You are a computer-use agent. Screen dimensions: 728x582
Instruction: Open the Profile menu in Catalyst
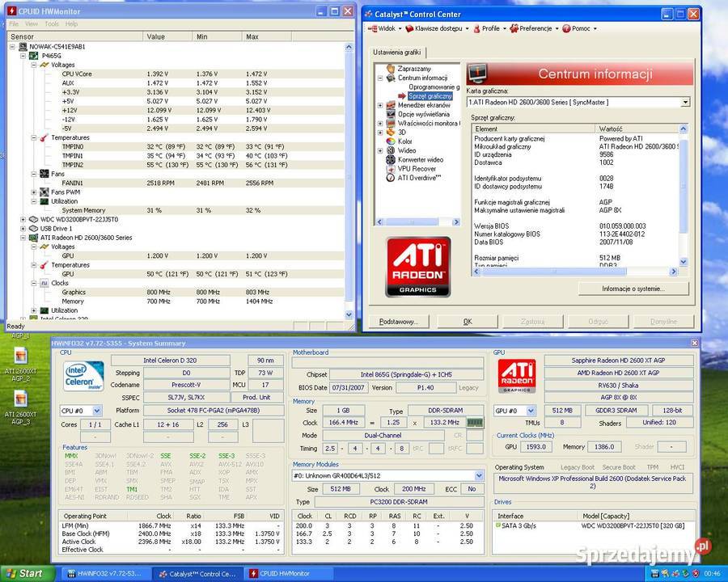point(489,28)
